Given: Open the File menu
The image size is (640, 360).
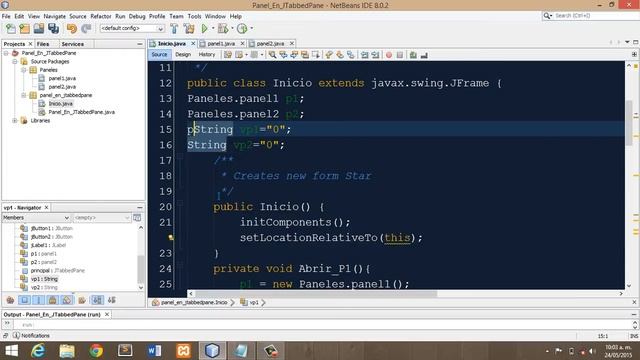Looking at the screenshot, I should 6,16.
